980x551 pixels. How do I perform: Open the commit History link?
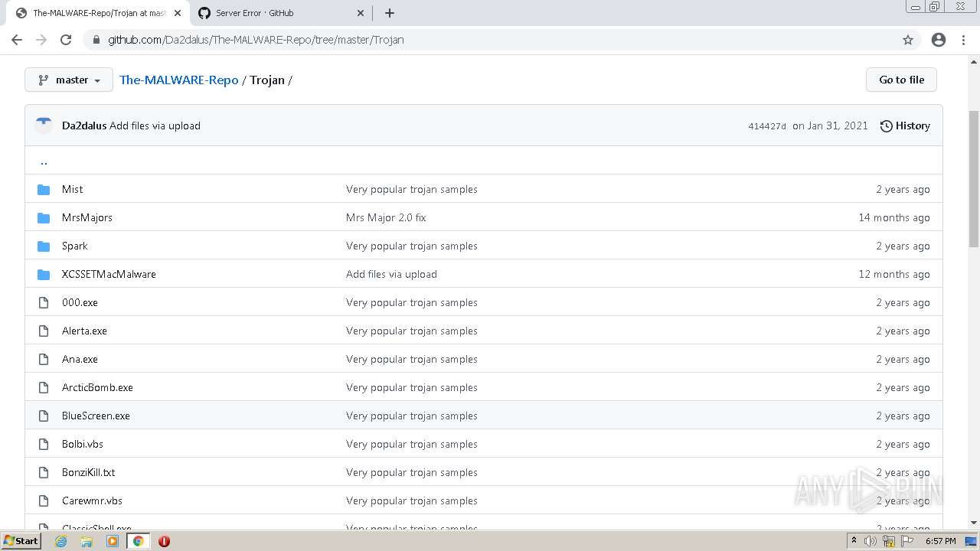point(905,126)
